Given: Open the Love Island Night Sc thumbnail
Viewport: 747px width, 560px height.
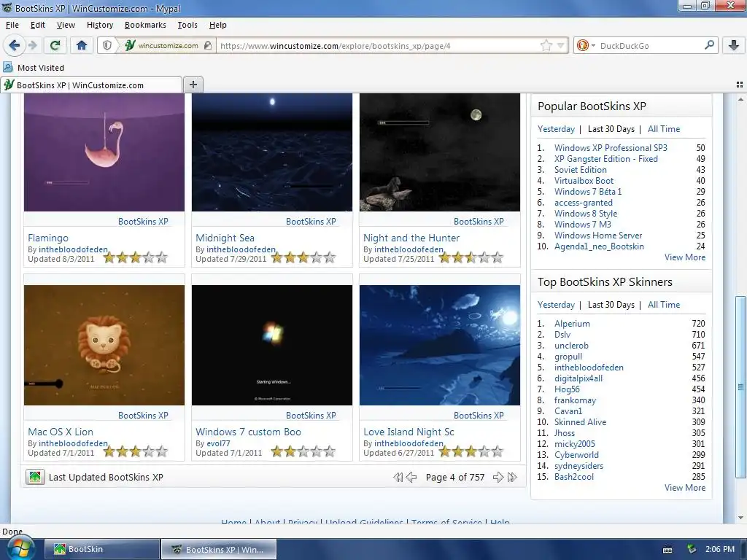Looking at the screenshot, I should coord(440,345).
